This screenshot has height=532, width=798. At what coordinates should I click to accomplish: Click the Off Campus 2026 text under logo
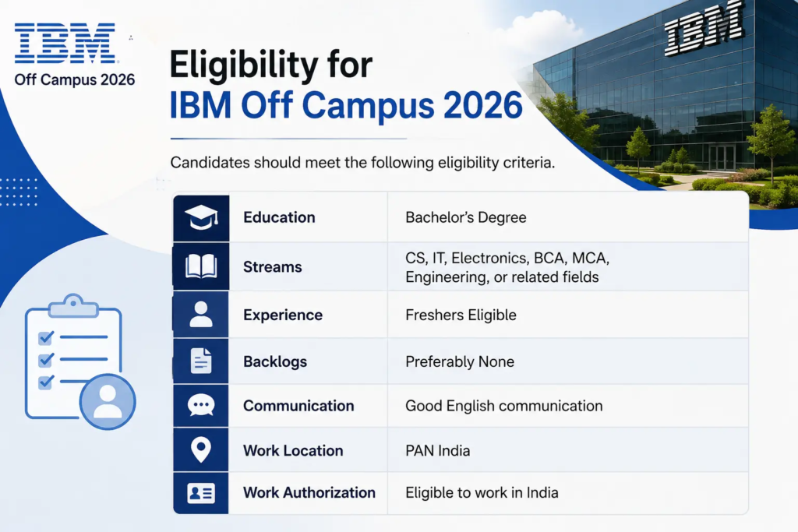coord(75,80)
